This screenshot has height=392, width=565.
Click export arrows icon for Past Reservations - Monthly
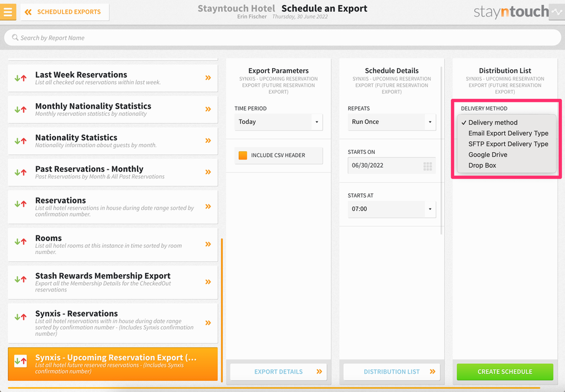tap(20, 172)
